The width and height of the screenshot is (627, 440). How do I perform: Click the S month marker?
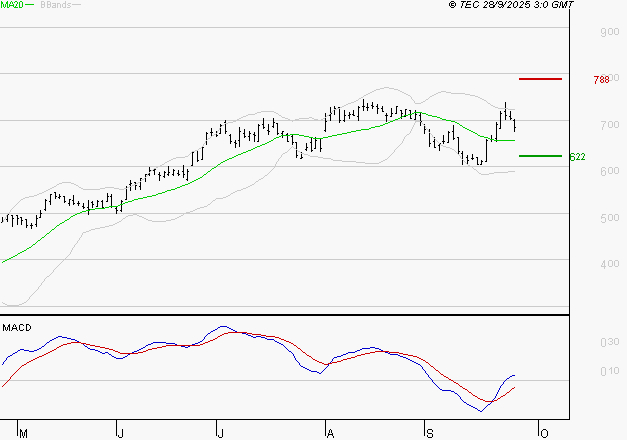coord(429,434)
